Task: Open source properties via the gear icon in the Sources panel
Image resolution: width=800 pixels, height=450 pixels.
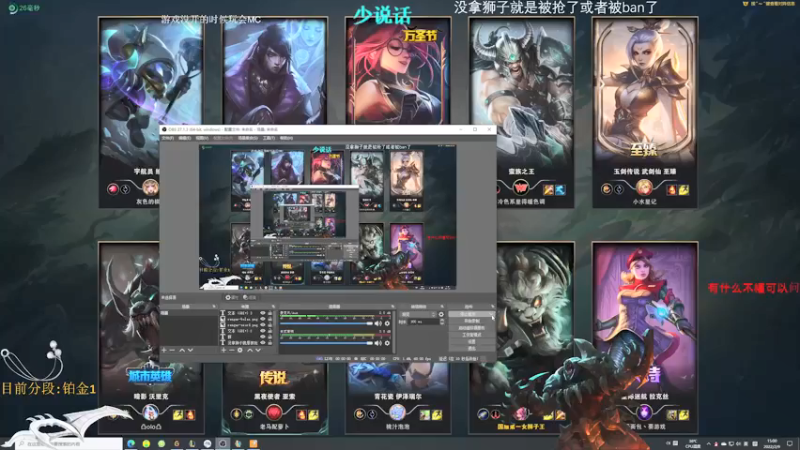Action: 240,350
